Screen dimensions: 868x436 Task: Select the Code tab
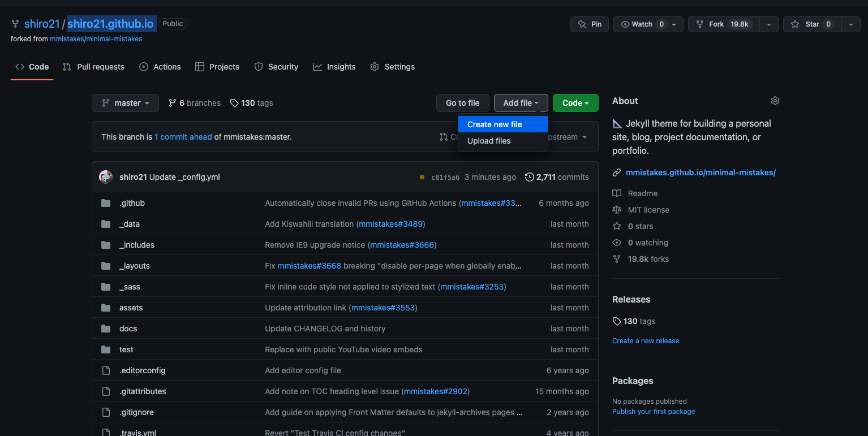32,67
